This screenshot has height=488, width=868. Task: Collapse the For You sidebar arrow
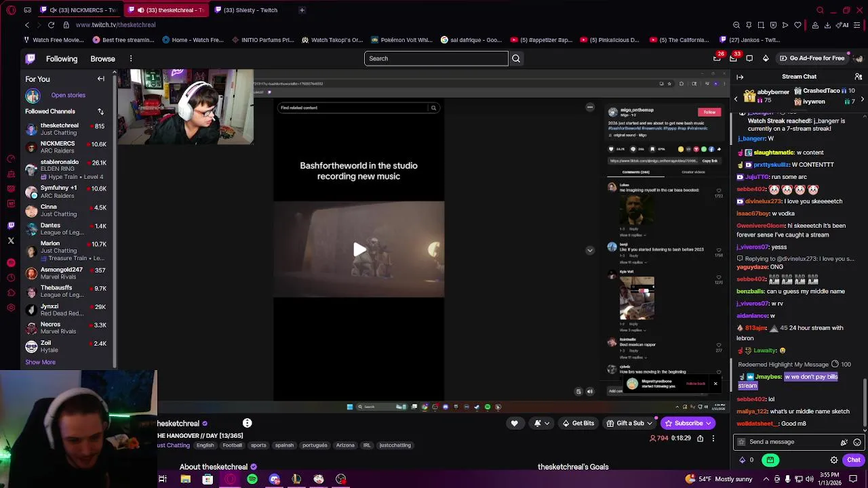tap(101, 79)
